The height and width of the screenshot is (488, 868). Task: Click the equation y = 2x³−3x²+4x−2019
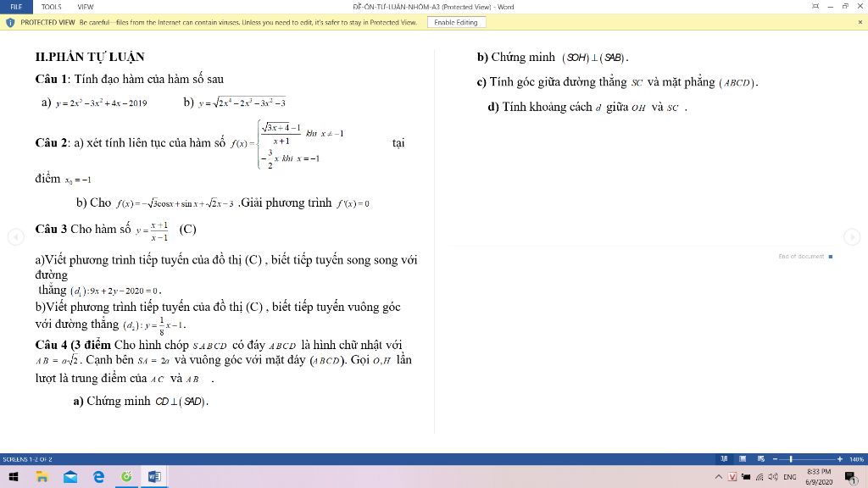pyautogui.click(x=102, y=103)
